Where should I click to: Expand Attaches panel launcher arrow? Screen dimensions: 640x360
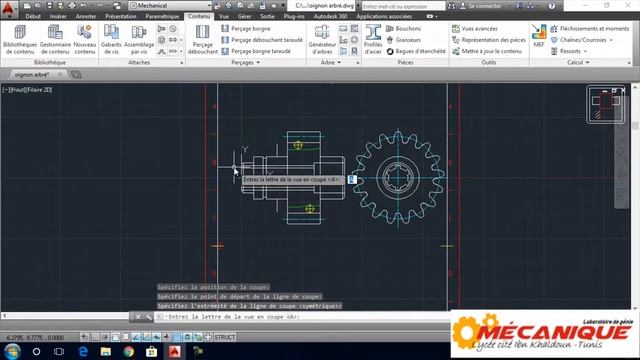coord(182,63)
